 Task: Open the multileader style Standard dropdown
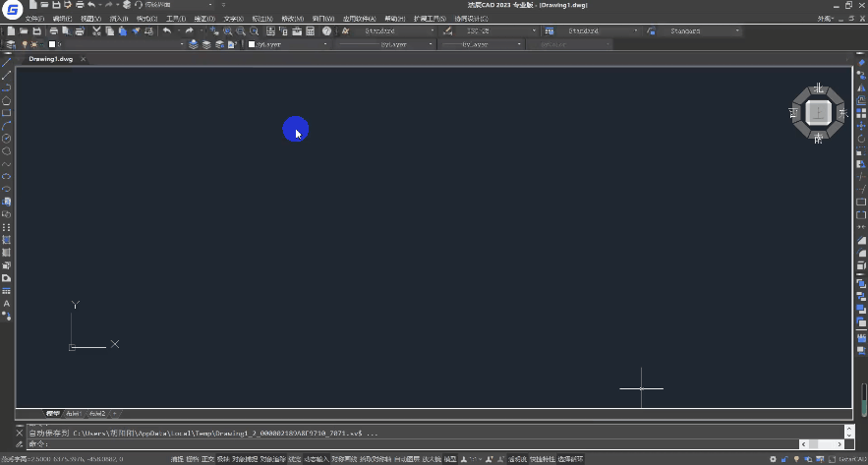pos(700,31)
